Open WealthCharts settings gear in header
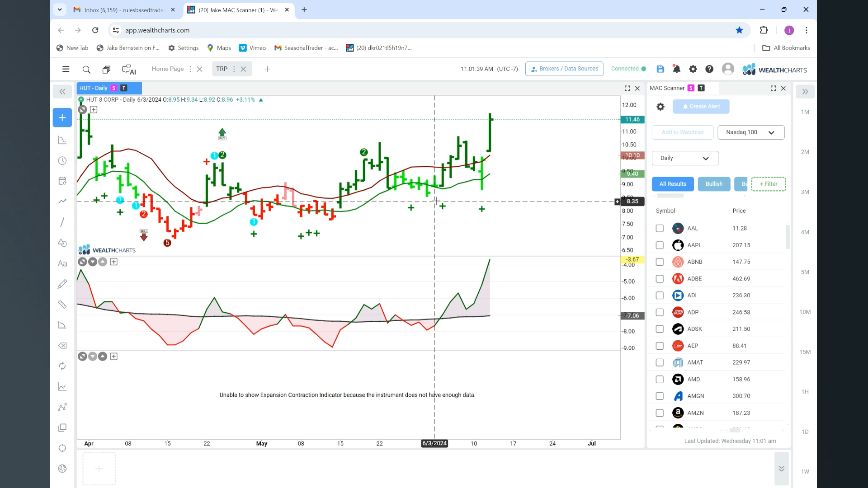Viewport: 868px width, 488px height. pyautogui.click(x=693, y=69)
